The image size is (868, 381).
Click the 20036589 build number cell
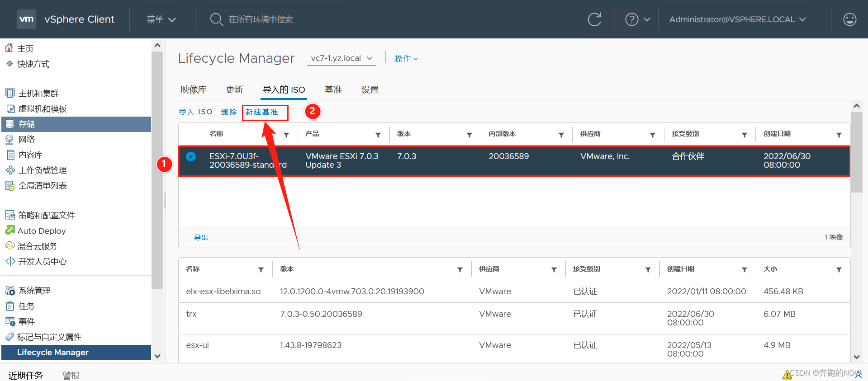pyautogui.click(x=508, y=156)
